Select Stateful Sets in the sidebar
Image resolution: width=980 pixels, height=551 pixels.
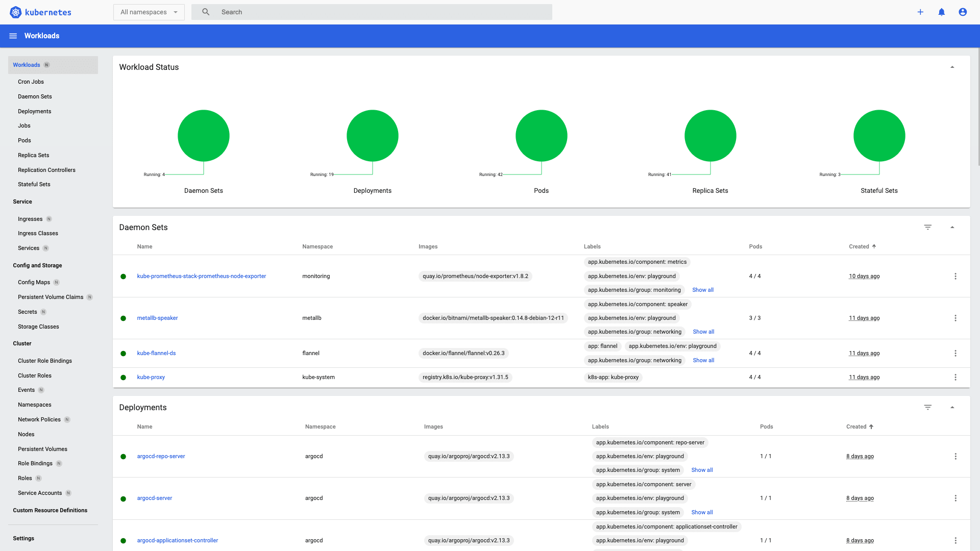[x=34, y=184]
